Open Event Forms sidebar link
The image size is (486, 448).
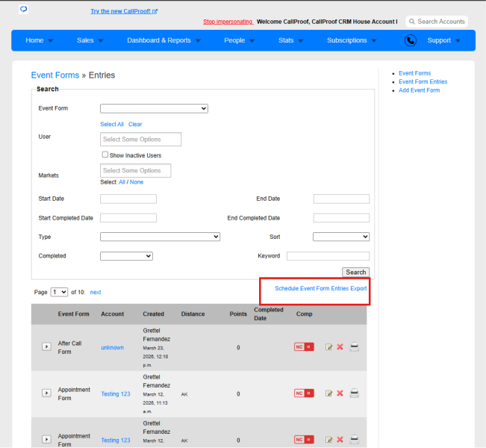[415, 73]
